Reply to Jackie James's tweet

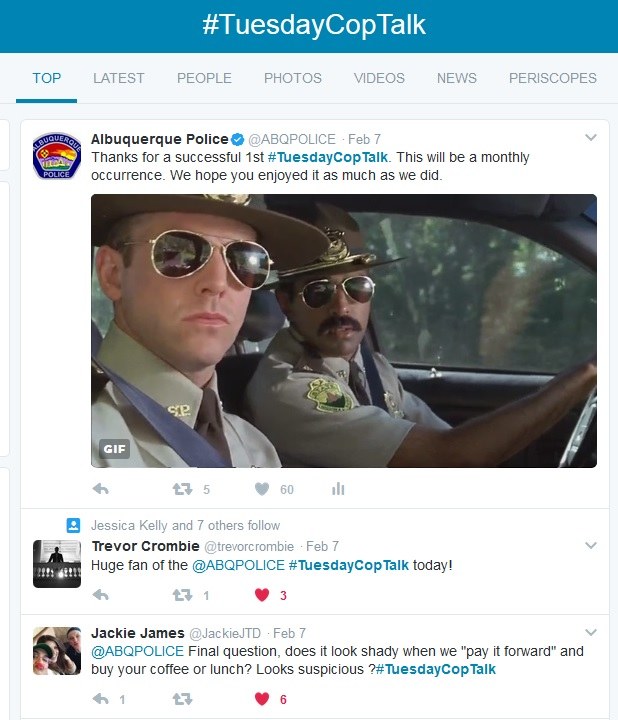coord(101,699)
